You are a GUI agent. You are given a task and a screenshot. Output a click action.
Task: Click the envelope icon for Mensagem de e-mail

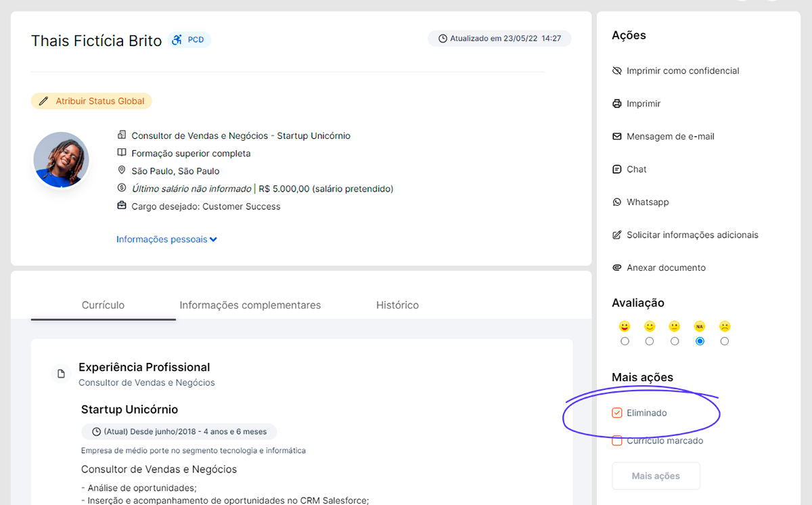pyautogui.click(x=616, y=136)
